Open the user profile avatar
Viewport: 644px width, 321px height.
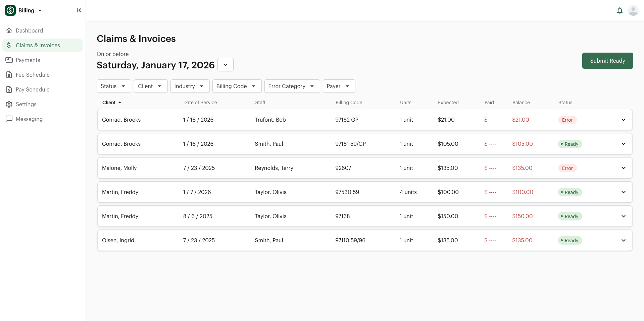(633, 11)
